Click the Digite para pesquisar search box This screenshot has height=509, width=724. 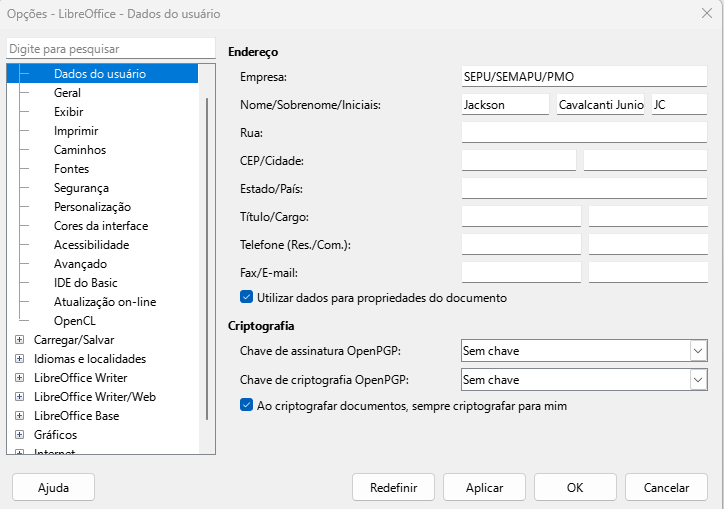click(111, 48)
